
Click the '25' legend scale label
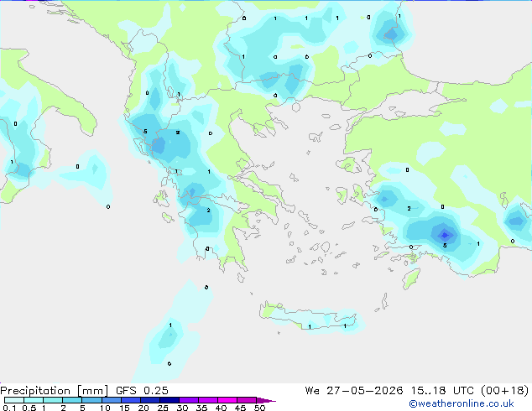tap(163, 408)
